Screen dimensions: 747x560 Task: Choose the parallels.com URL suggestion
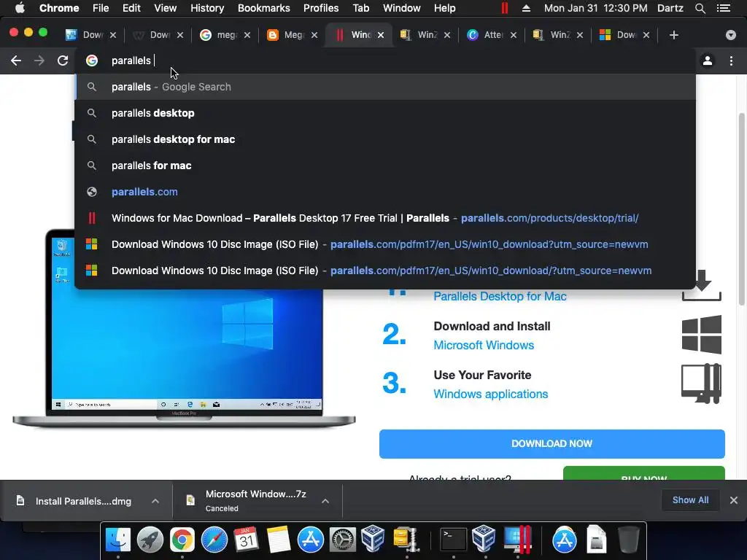point(385,192)
